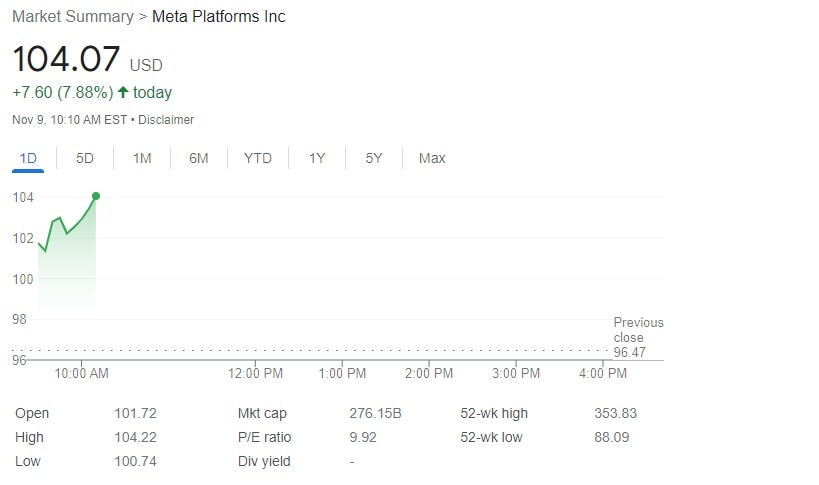Click the 102 y-axis label
The width and height of the screenshot is (819, 485).
(23, 239)
